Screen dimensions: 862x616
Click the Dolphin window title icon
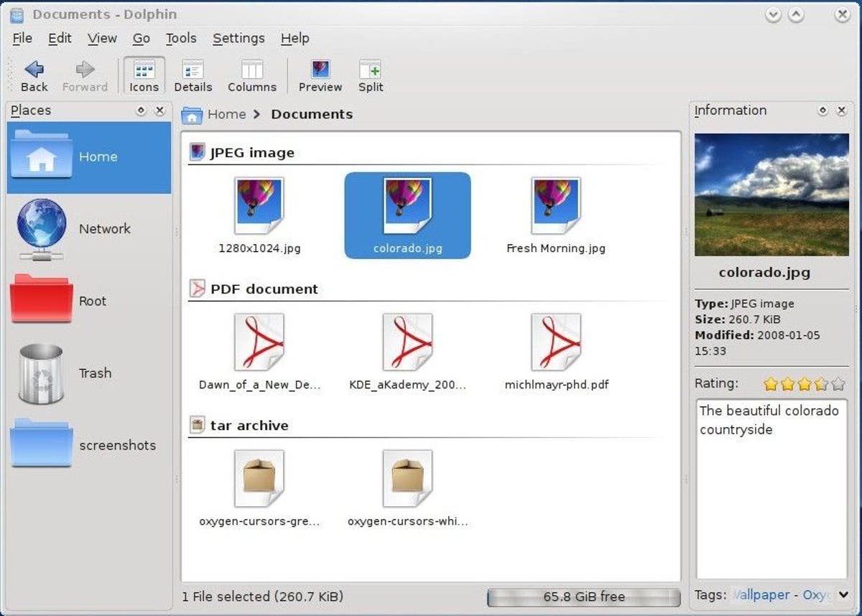[17, 14]
